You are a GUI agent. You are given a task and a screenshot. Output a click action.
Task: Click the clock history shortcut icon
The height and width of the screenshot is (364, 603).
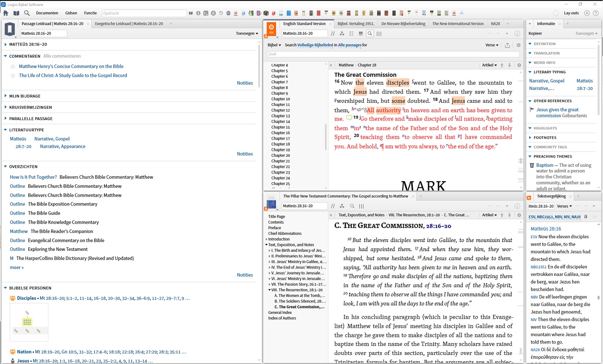pyautogui.click(x=221, y=13)
